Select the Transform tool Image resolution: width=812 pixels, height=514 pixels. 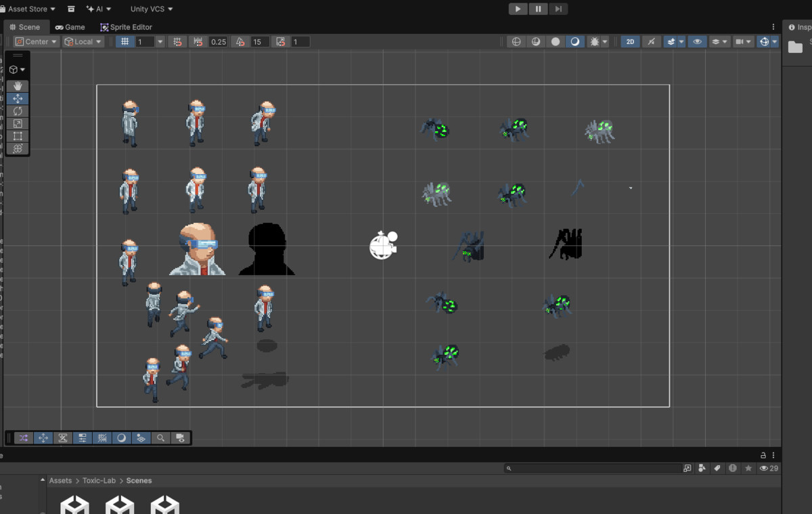18,148
